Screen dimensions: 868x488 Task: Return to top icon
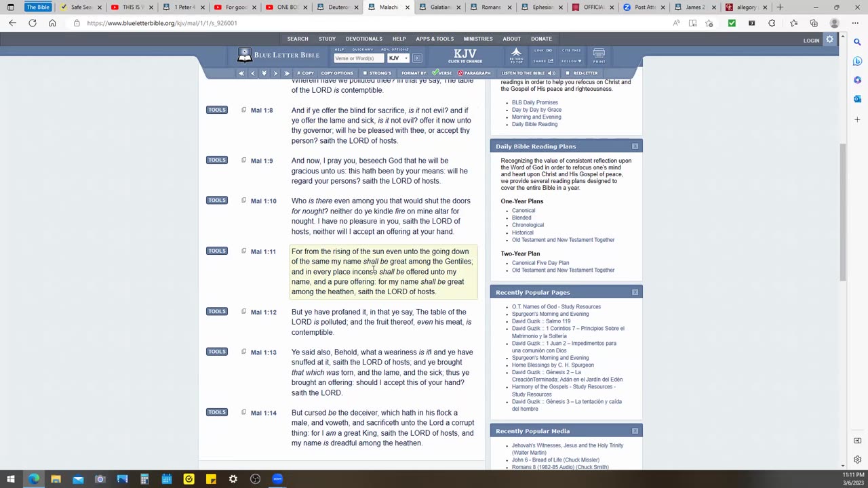pos(516,56)
